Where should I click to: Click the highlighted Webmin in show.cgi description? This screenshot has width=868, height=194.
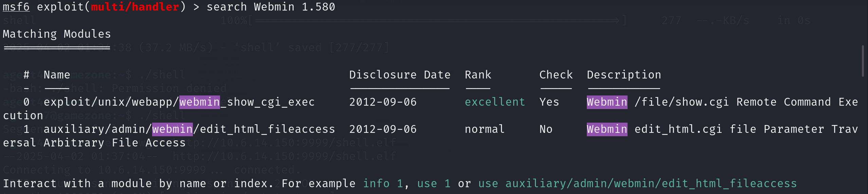coord(607,102)
